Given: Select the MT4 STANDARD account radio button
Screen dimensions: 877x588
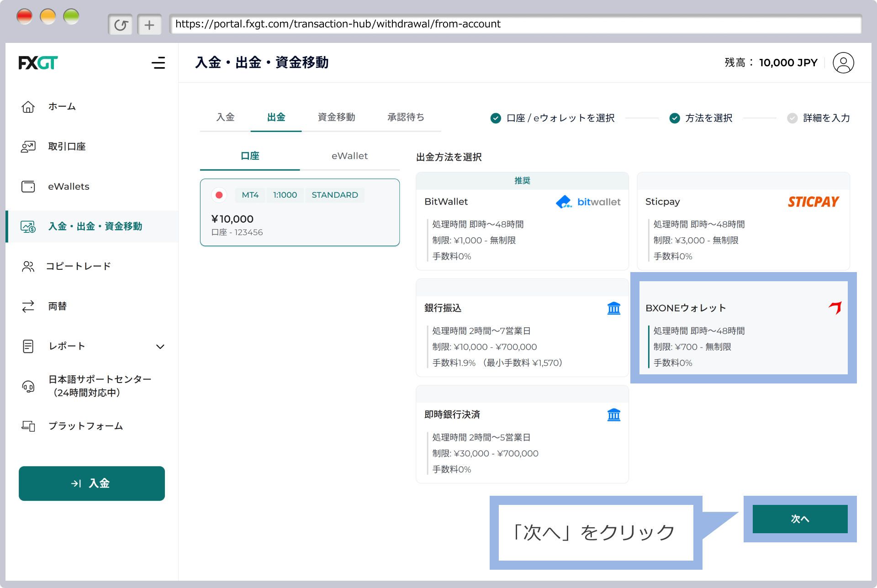Looking at the screenshot, I should pyautogui.click(x=219, y=195).
